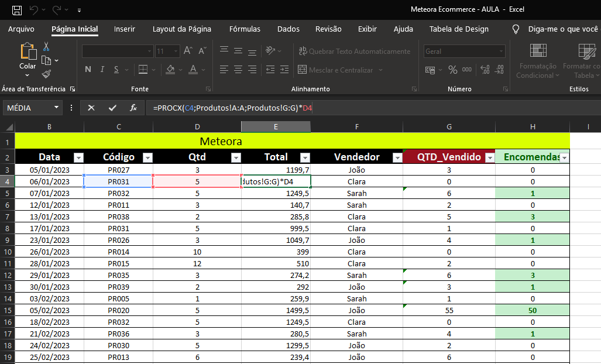
Task: Open the Total column filter arrow
Action: pos(305,157)
